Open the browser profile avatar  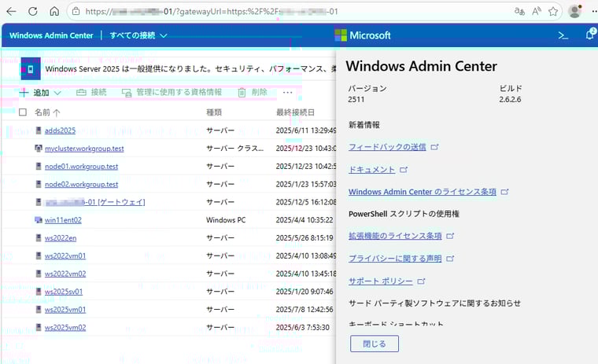[x=574, y=11]
